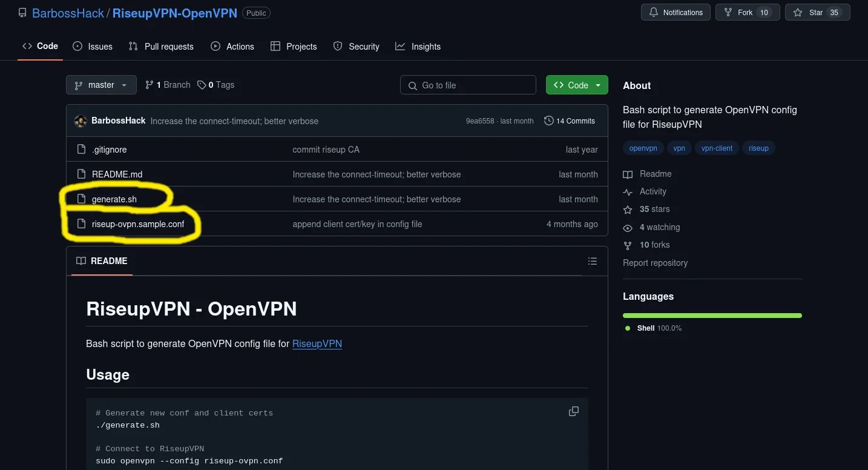Click the vpn-client topic tag
The image size is (868, 470).
tap(717, 148)
